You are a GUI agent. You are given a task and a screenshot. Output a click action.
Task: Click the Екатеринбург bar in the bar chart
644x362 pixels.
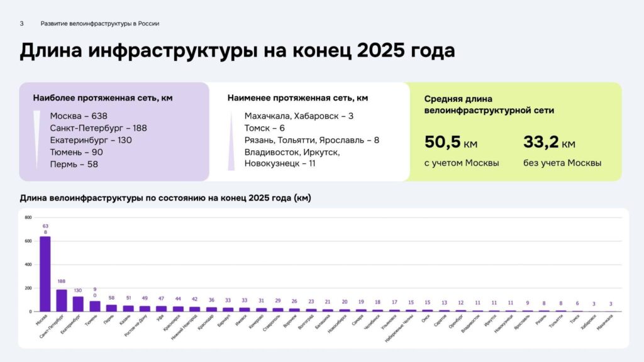(x=78, y=304)
